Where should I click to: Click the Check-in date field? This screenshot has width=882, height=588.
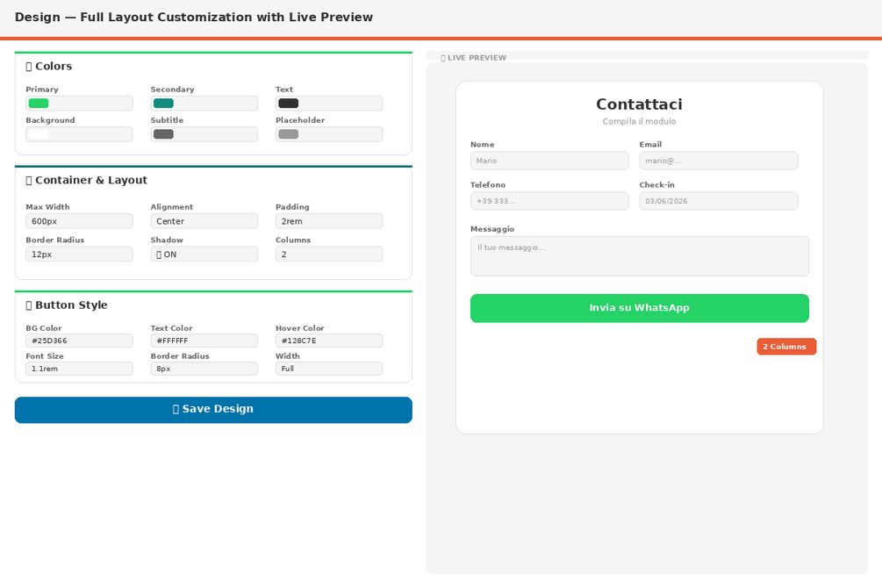[718, 201]
